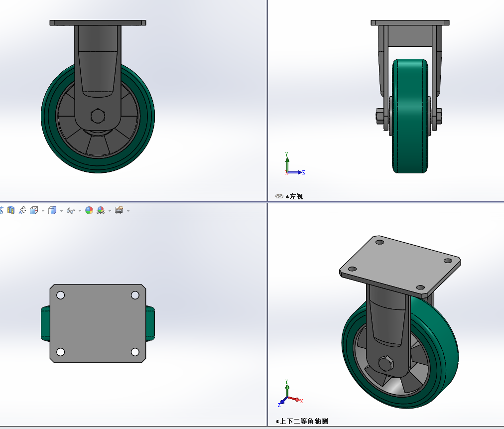Viewport: 504px width, 429px height.
Task: Open the View Orientation dropdown arrow
Action: [43, 211]
